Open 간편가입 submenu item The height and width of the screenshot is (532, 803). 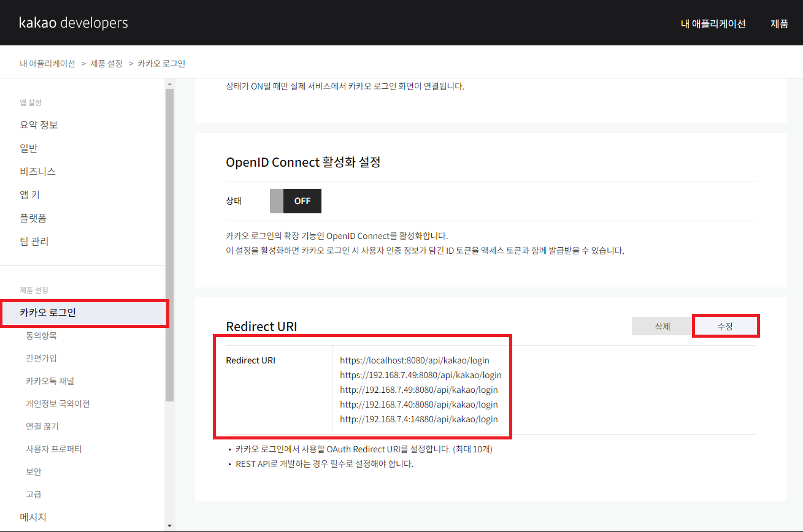point(41,359)
